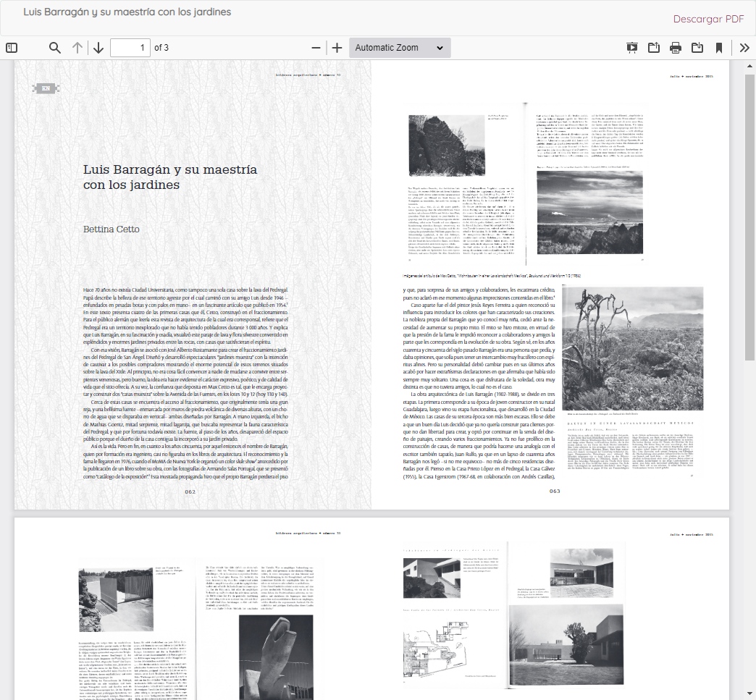This screenshot has height=700, width=756.
Task: Download the PDF via toolbar icon
Action: click(697, 48)
